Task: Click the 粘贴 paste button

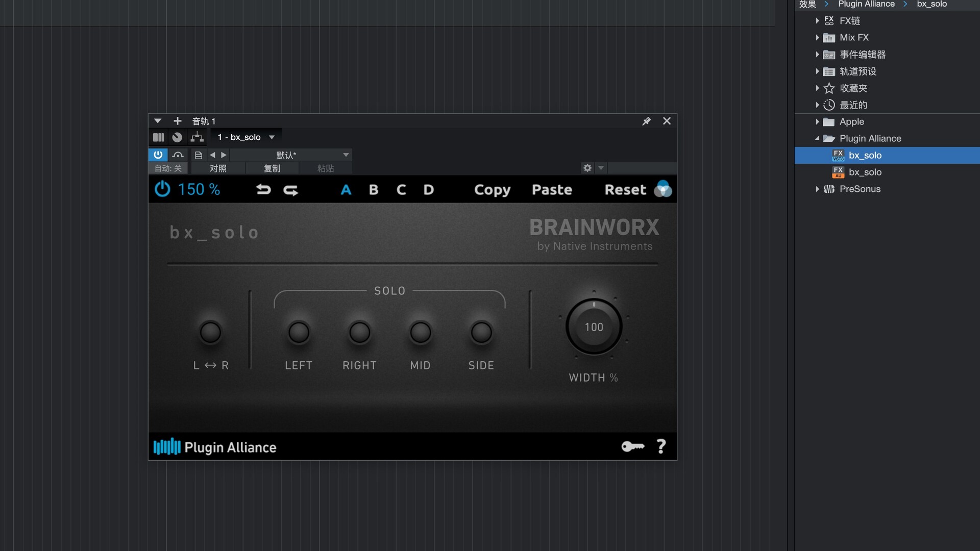Action: pos(326,168)
